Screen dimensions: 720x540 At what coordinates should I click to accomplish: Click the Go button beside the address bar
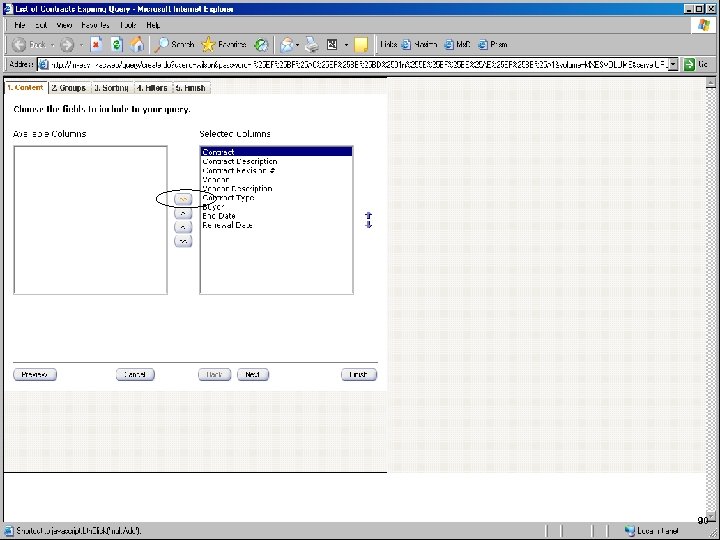pos(696,64)
